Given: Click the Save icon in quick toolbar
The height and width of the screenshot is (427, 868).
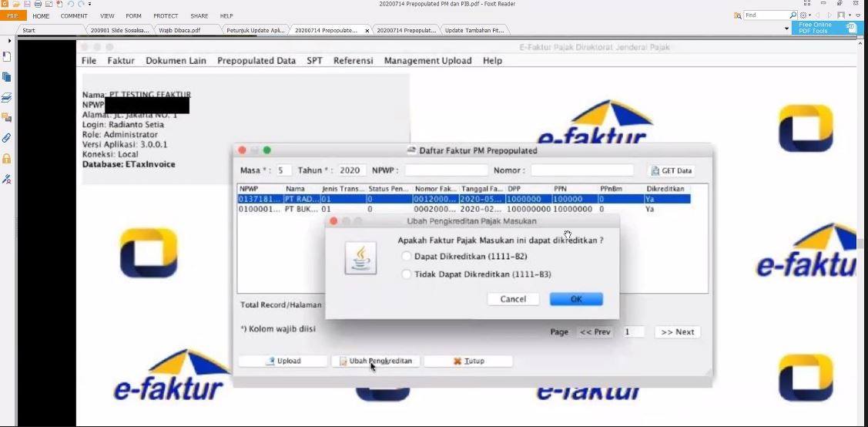Looking at the screenshot, I should click(27, 4).
